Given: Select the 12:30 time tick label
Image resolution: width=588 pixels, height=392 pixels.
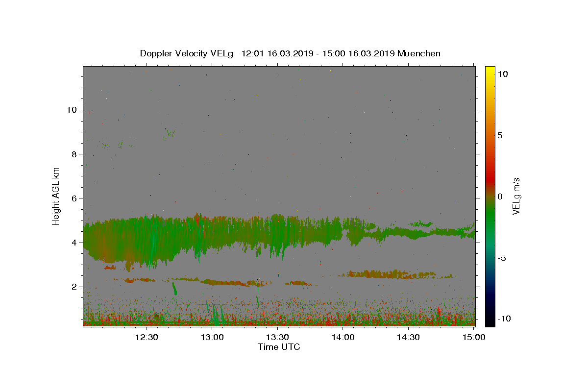Looking at the screenshot, I should (147, 337).
